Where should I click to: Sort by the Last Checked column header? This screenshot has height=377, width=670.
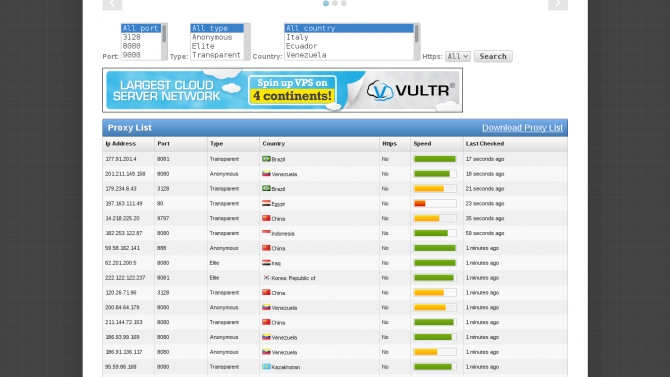(x=485, y=144)
